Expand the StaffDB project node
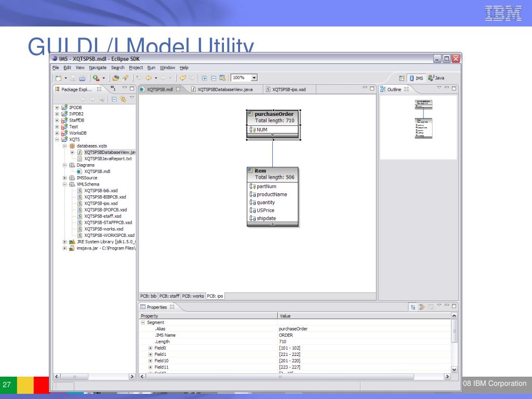The width and height of the screenshot is (532, 399). [x=57, y=120]
